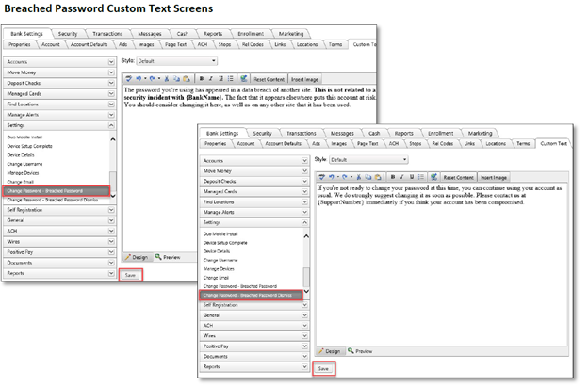Click the spell check icon in back editor
Image resolution: width=588 pixels, height=386 pixels.
click(x=243, y=79)
